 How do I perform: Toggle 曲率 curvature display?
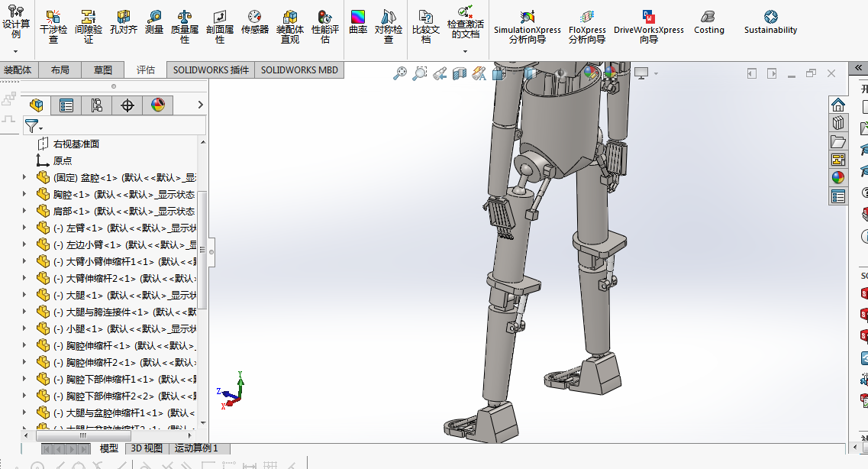[358, 22]
